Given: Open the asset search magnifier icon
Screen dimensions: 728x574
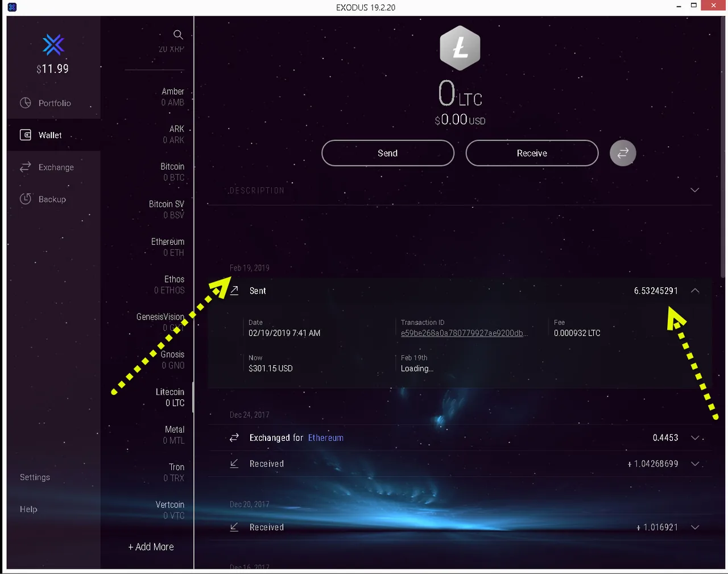Looking at the screenshot, I should [178, 34].
